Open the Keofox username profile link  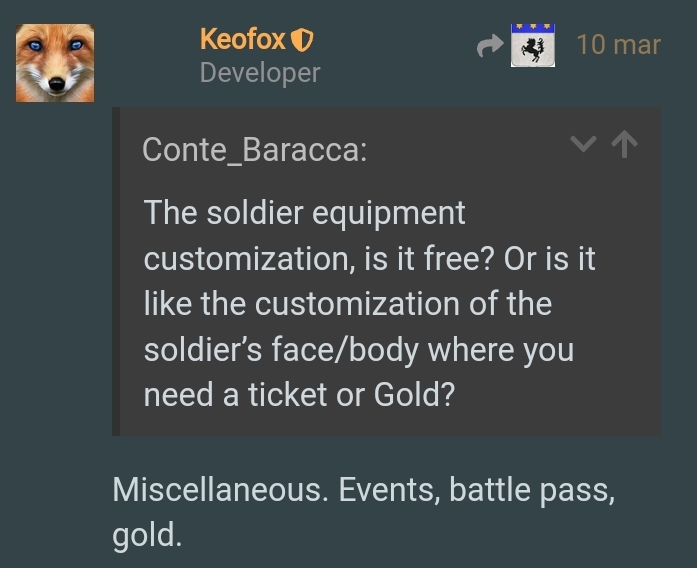(244, 40)
